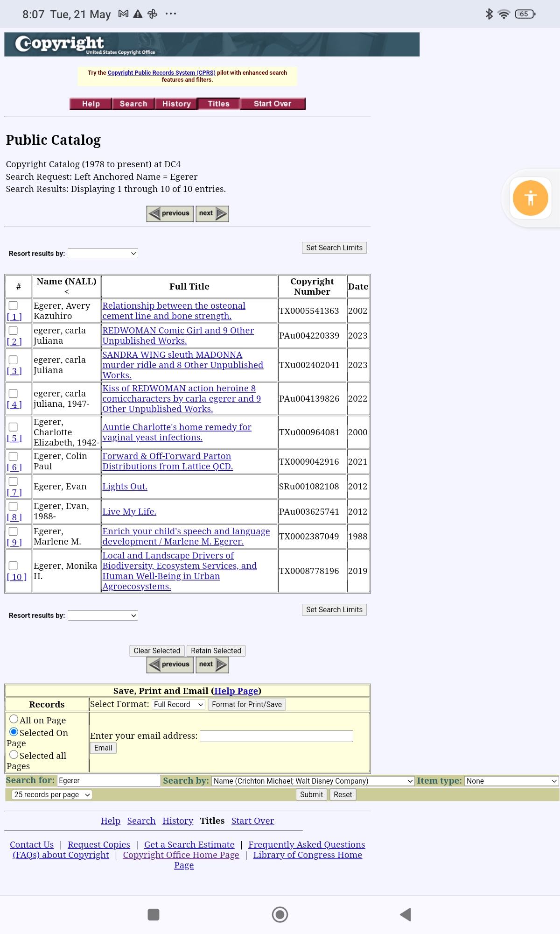Click the Help Page link in save section

(236, 691)
